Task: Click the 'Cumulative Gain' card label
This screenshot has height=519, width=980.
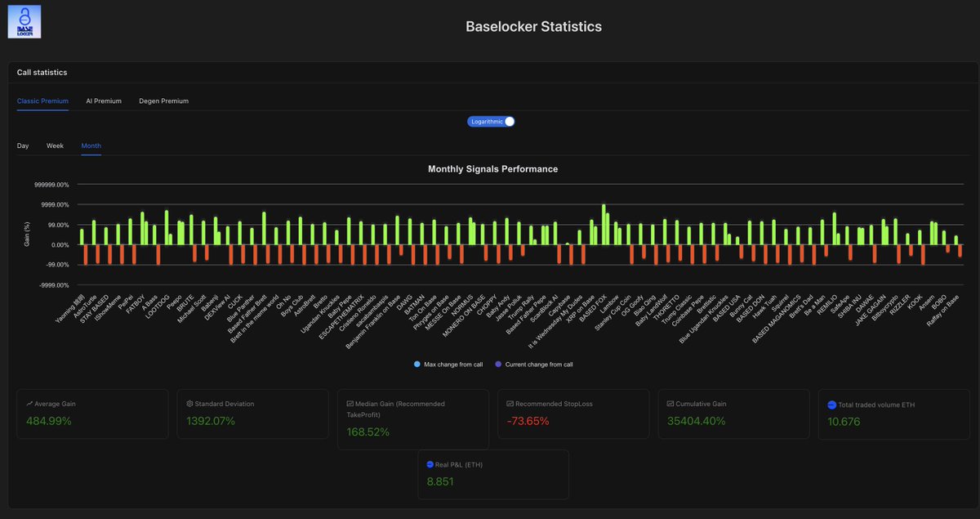Action: [702, 404]
